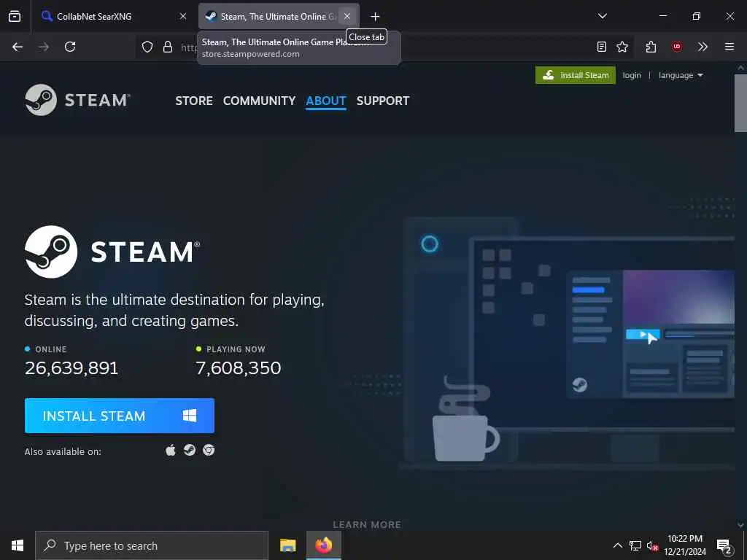The height and width of the screenshot is (560, 747).
Task: Click the Firefox taskbar icon
Action: pos(323,545)
